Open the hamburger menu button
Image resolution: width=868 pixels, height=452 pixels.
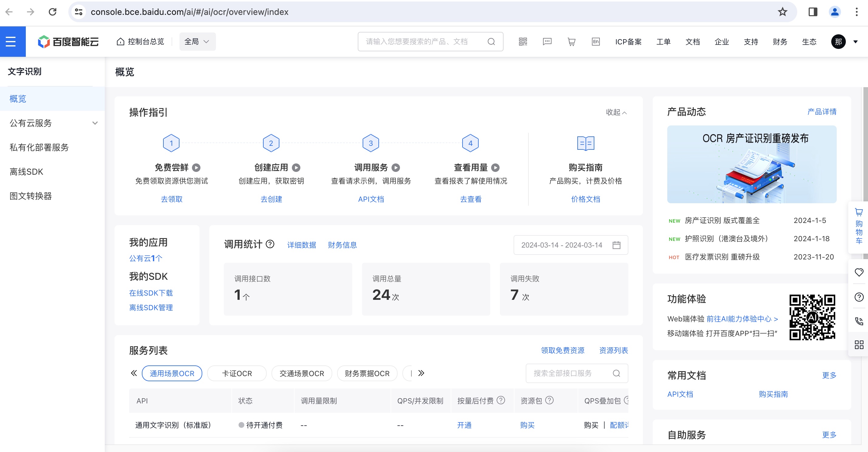[x=11, y=41]
